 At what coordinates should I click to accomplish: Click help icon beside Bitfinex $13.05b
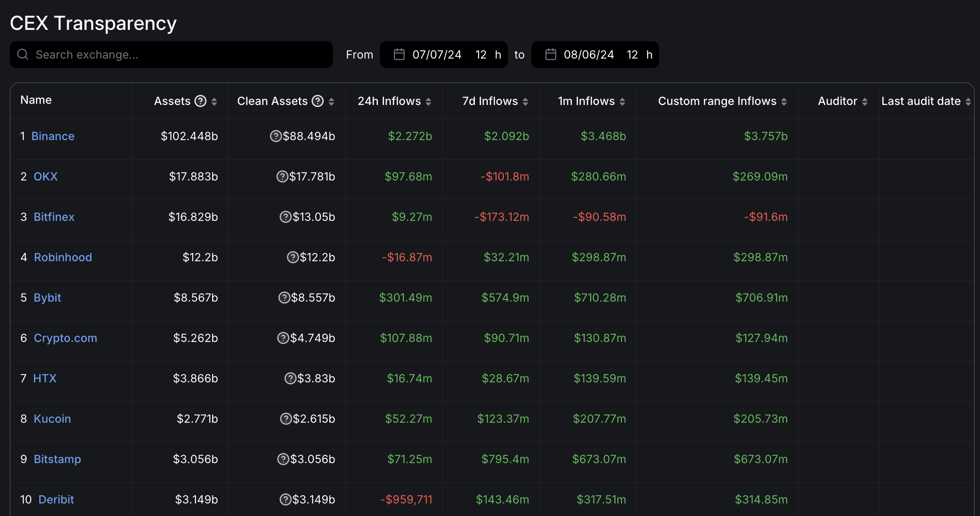(285, 217)
